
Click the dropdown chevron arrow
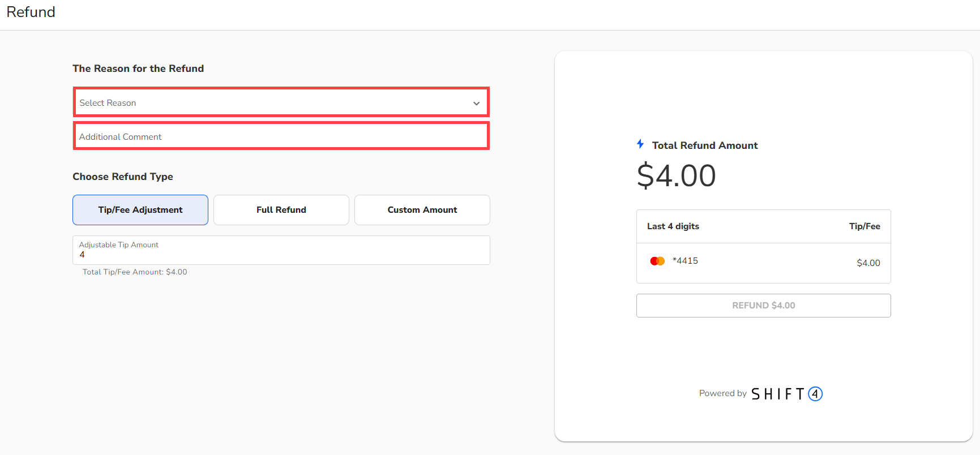coord(476,104)
